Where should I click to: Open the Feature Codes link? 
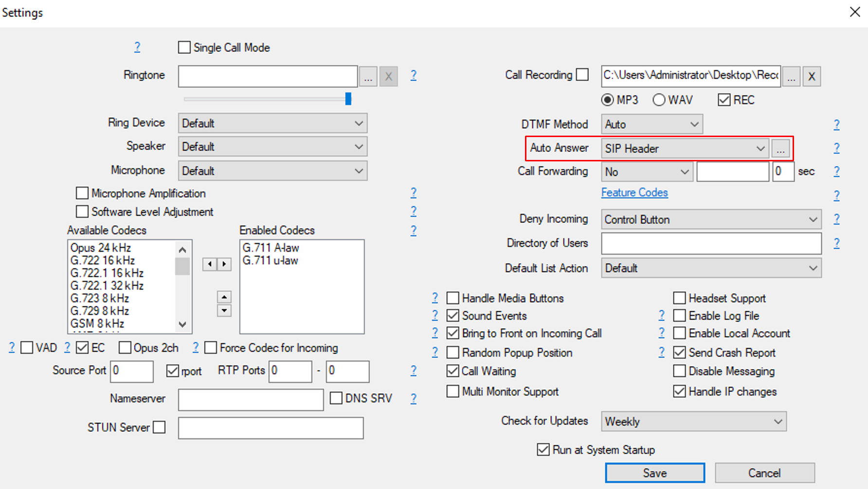[634, 192]
